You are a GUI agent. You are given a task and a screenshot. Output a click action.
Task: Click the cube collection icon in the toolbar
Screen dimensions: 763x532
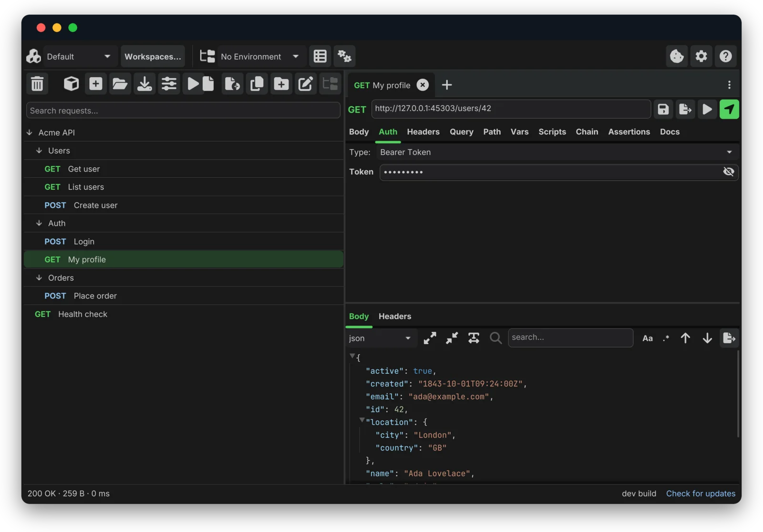pyautogui.click(x=72, y=84)
